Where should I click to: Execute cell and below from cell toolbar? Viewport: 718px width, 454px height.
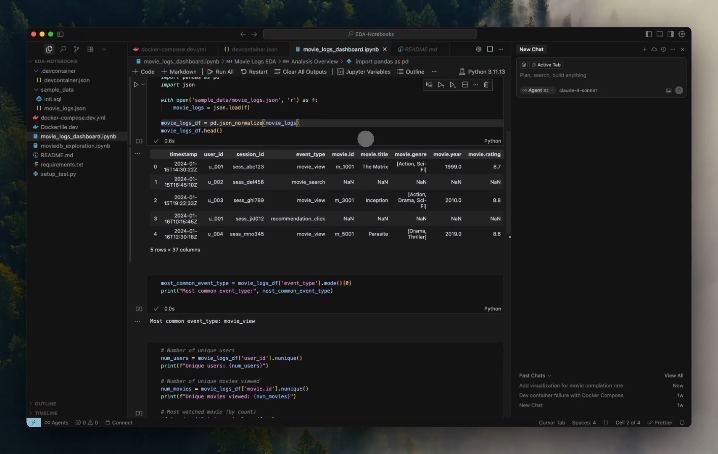452,85
